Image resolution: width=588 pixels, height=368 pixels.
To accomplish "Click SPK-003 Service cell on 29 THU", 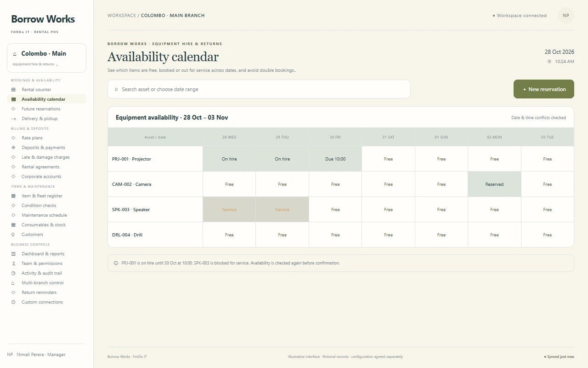I will coord(283,209).
